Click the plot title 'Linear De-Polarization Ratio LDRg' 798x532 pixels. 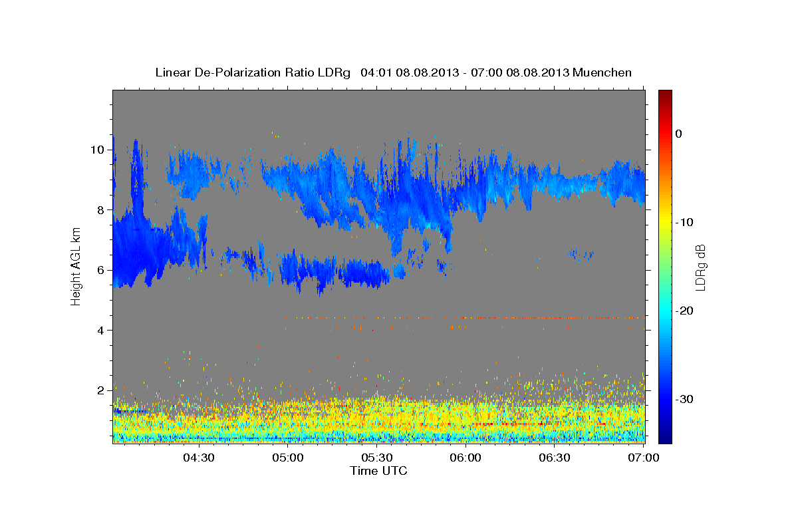click(x=253, y=72)
